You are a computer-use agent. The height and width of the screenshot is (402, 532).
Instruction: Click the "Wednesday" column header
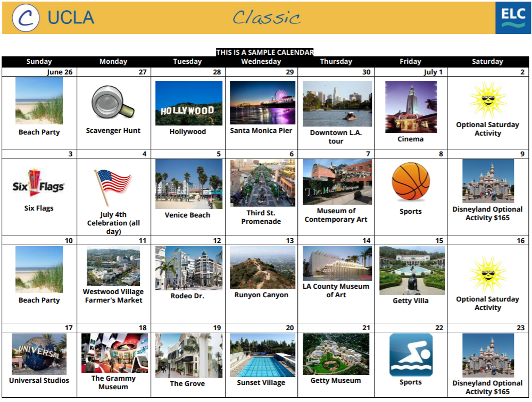pyautogui.click(x=261, y=61)
